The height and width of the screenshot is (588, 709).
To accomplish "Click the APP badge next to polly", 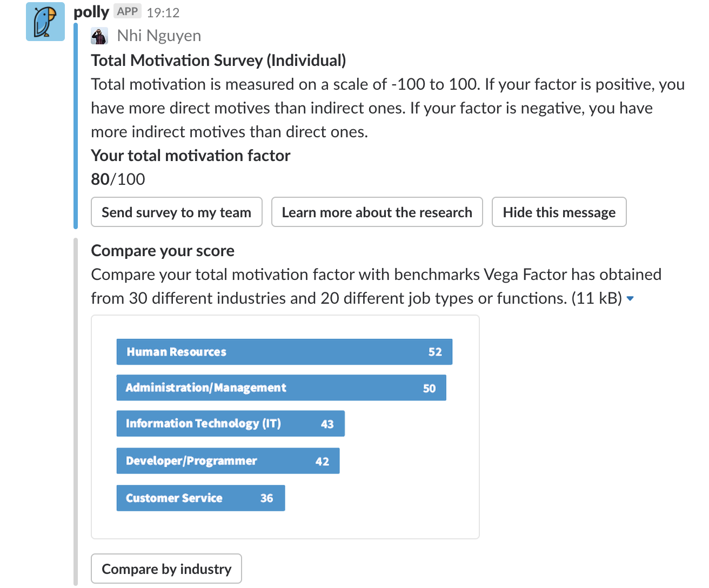I will pos(128,11).
